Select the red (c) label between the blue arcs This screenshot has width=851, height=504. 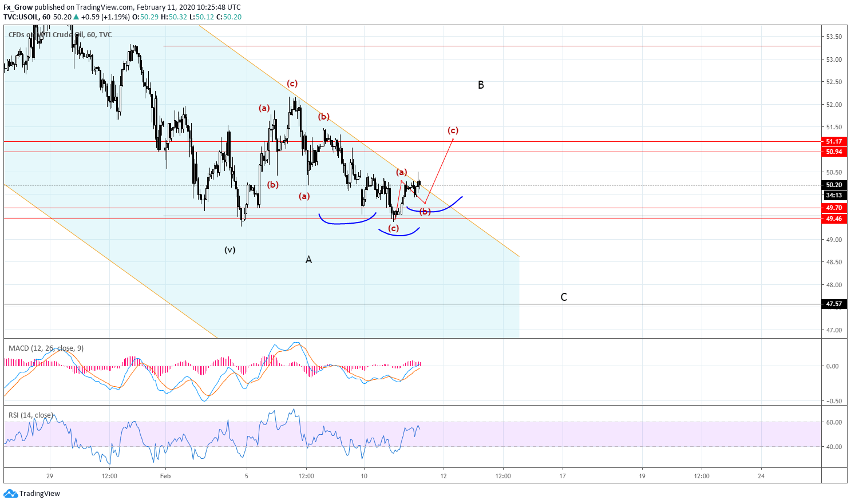click(393, 228)
